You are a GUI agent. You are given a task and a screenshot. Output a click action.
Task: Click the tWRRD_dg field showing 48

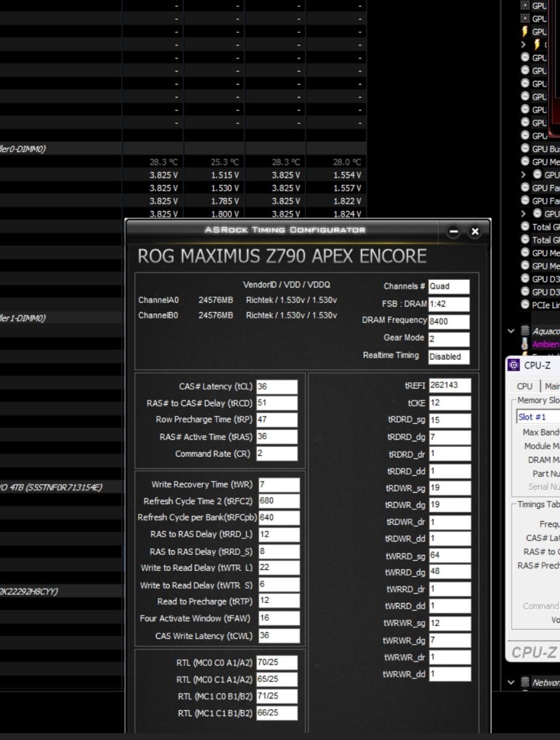tap(450, 572)
